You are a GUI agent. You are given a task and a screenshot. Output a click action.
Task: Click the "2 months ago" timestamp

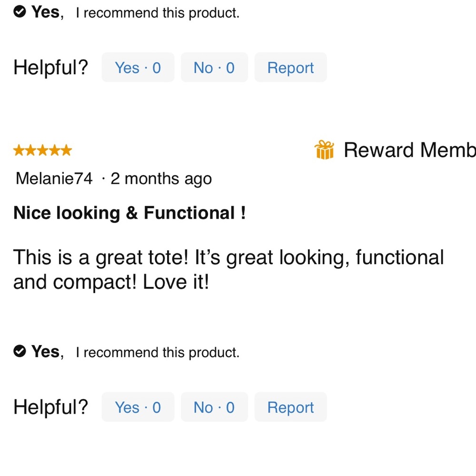click(161, 178)
